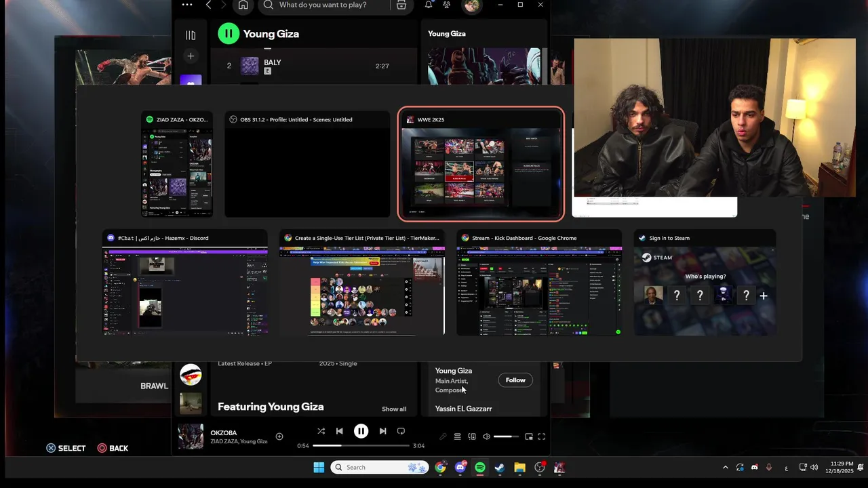Screen dimensions: 868x488
Task: Collapse the Your Library sidebar
Action: [191, 35]
